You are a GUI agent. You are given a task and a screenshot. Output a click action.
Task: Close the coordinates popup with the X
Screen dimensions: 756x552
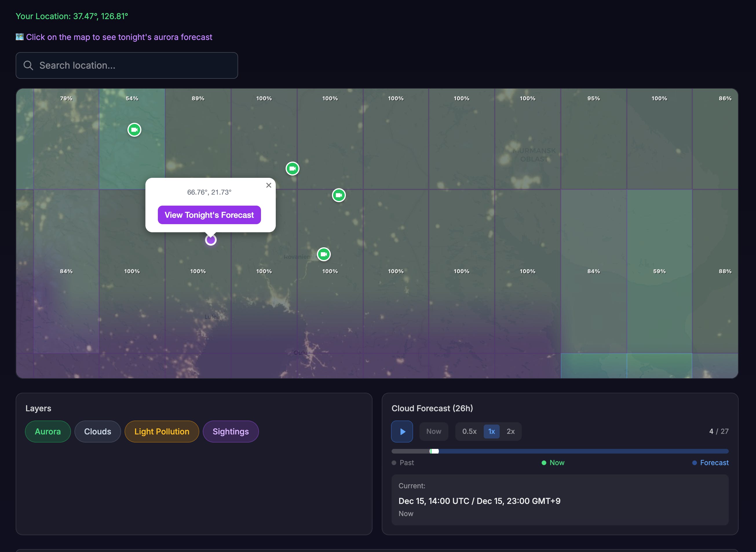tap(269, 185)
